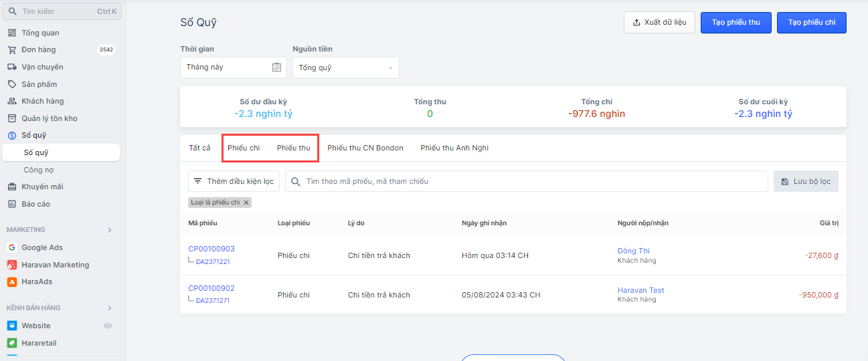Open Công nợ in the sidebar
868x361 pixels.
point(38,170)
